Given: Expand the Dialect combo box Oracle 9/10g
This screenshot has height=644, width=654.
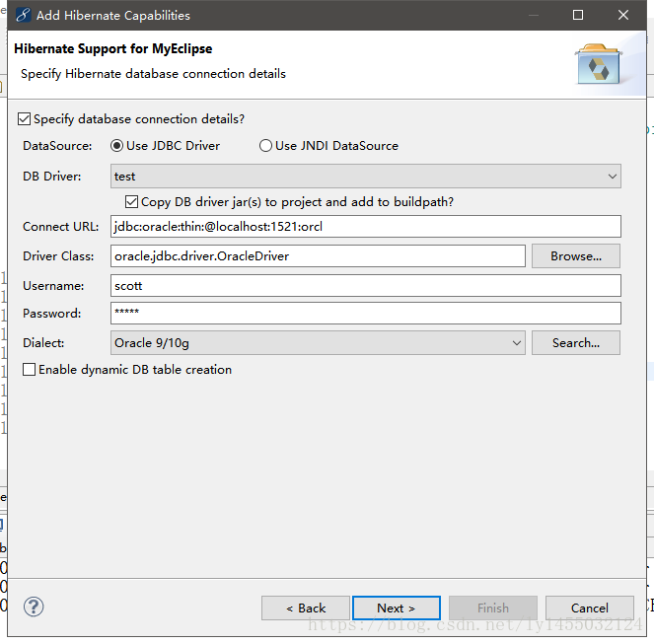Looking at the screenshot, I should point(318,343).
